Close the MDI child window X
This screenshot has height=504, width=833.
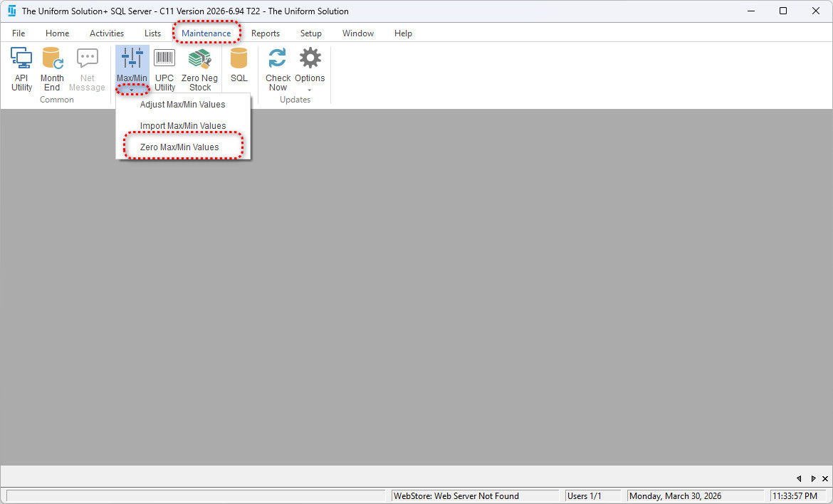tap(825, 478)
